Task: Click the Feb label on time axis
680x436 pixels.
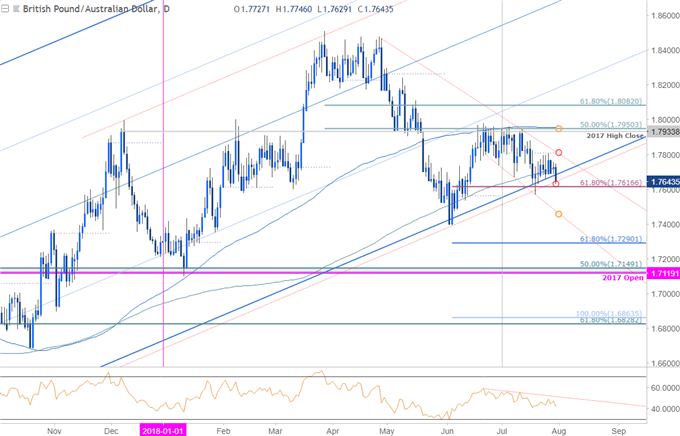Action: [223, 431]
